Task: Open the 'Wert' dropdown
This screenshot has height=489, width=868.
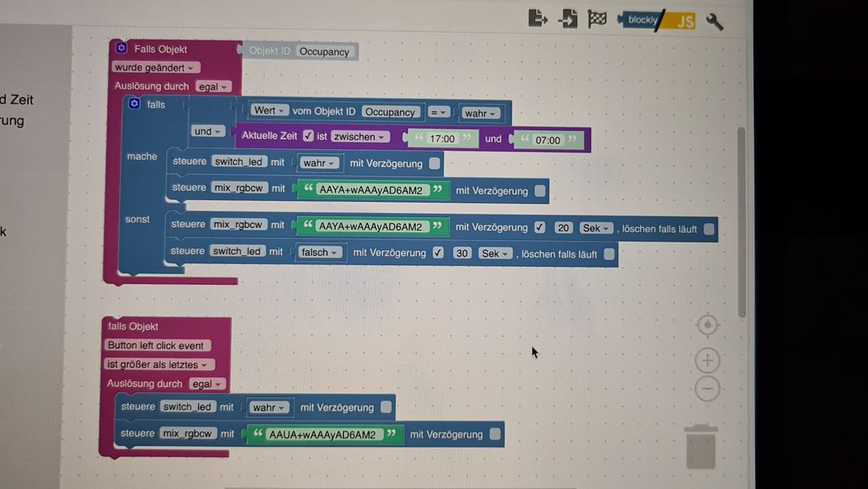Action: coord(269,111)
